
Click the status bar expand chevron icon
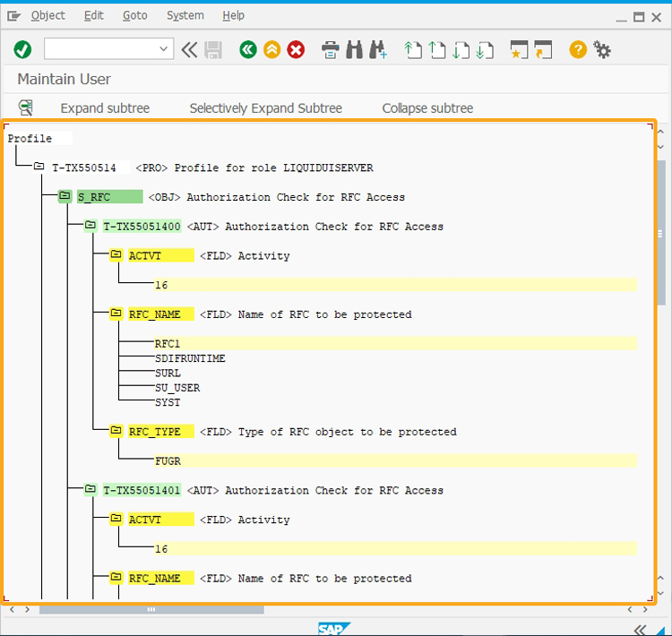[x=640, y=630]
